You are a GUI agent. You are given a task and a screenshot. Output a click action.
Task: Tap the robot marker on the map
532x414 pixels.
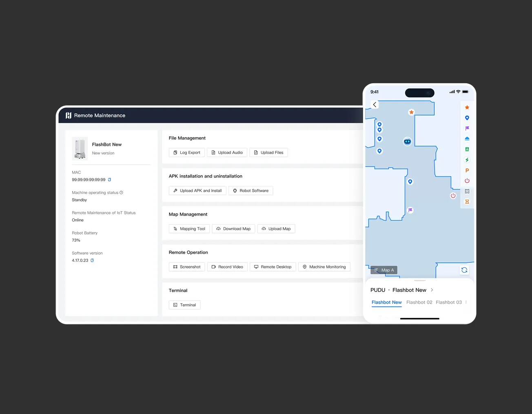coord(407,142)
